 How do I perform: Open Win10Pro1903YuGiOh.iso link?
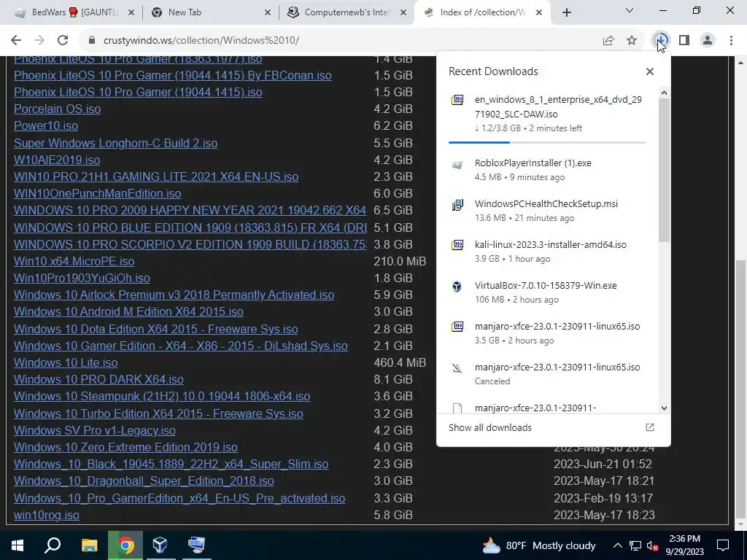coord(82,278)
